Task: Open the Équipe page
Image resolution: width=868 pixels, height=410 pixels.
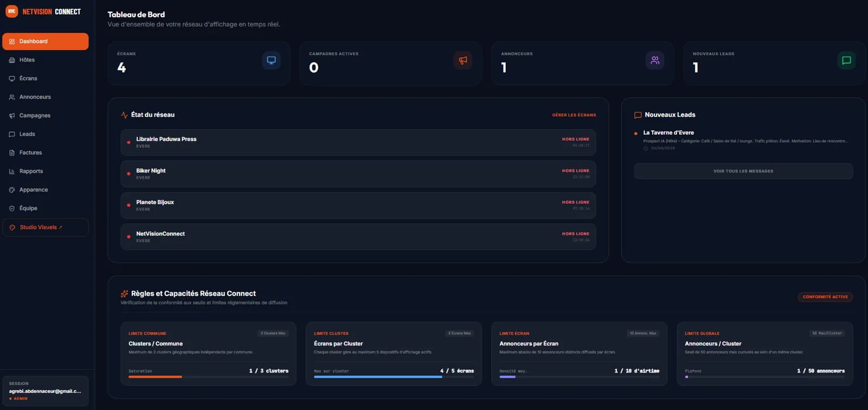Action: click(45, 208)
